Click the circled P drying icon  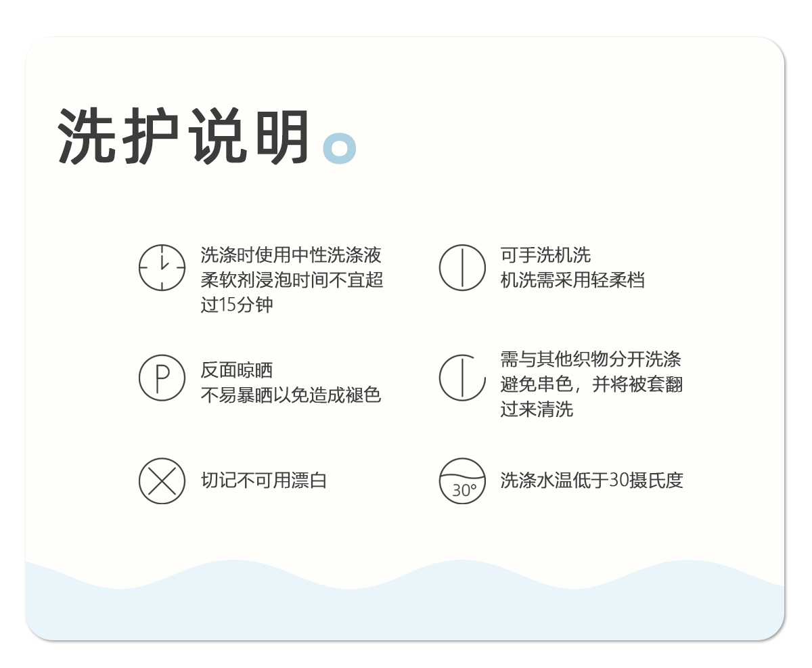(162, 378)
